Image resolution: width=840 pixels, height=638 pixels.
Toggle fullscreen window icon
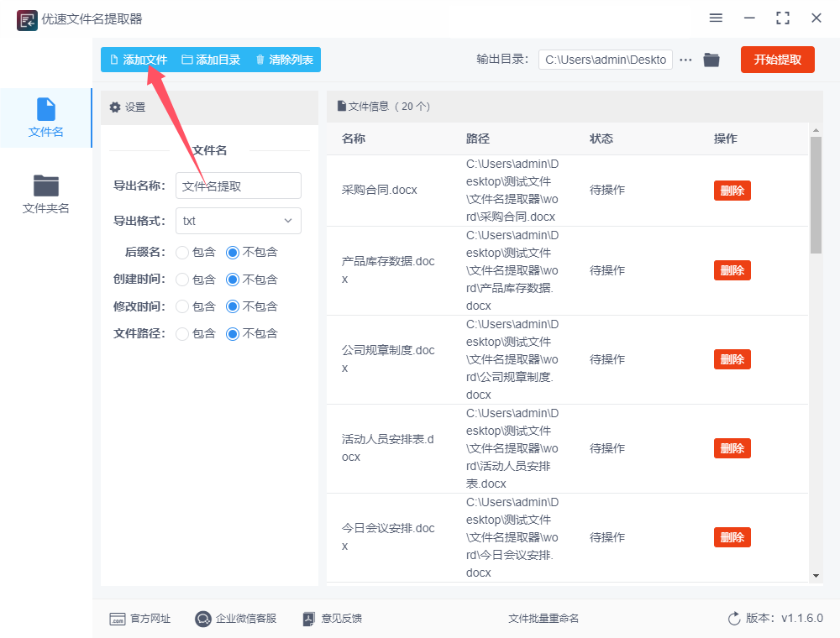click(x=783, y=18)
